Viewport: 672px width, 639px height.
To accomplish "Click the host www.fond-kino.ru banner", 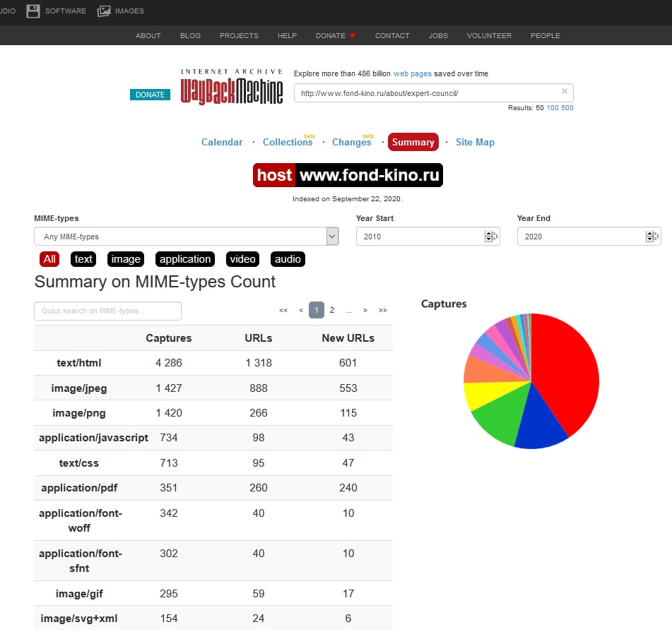I will pos(348,175).
